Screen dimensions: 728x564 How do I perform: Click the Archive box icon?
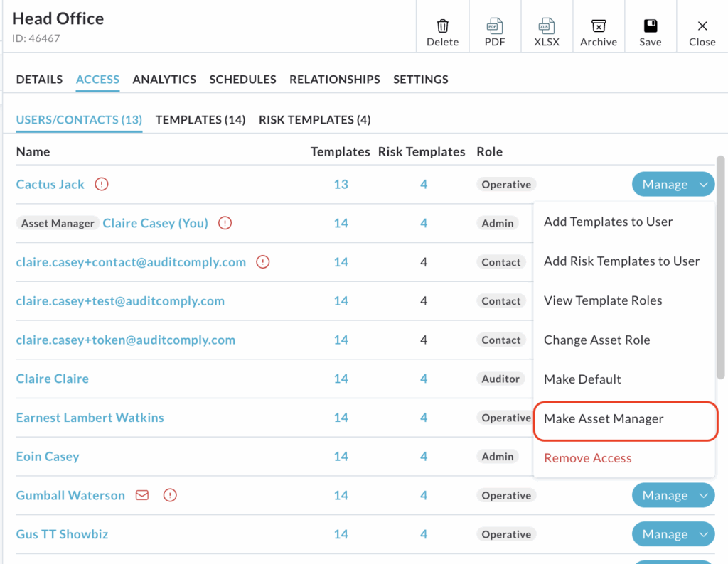pyautogui.click(x=599, y=26)
